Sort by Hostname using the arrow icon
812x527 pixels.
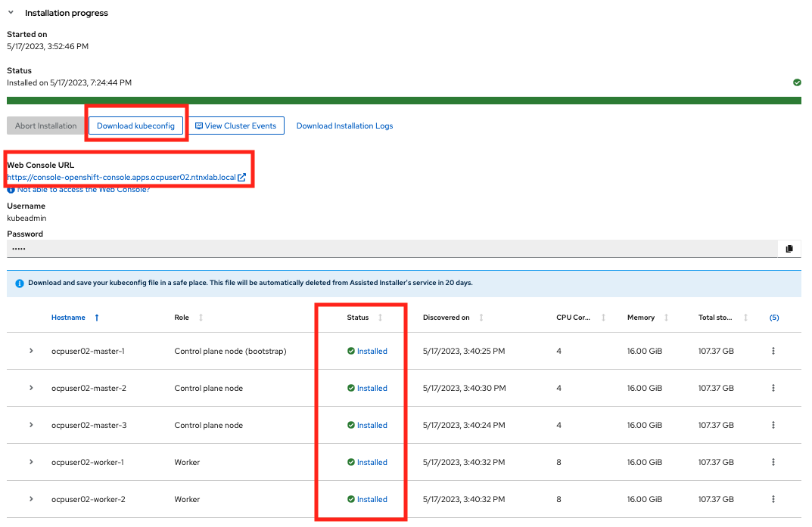tap(97, 318)
